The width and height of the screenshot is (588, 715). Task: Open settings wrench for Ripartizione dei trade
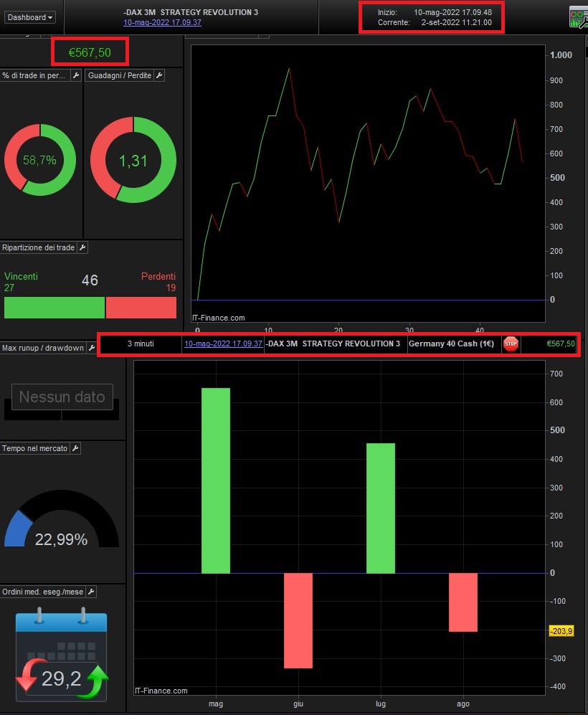pos(82,247)
